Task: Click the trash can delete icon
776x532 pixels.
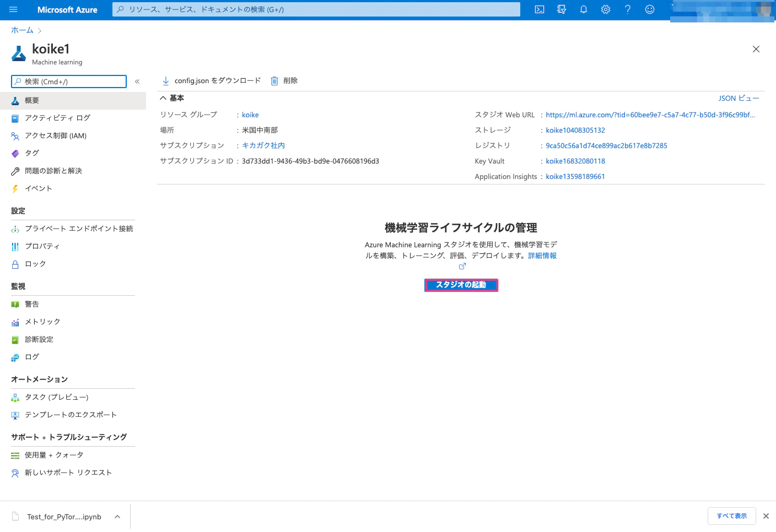Action: tap(274, 81)
